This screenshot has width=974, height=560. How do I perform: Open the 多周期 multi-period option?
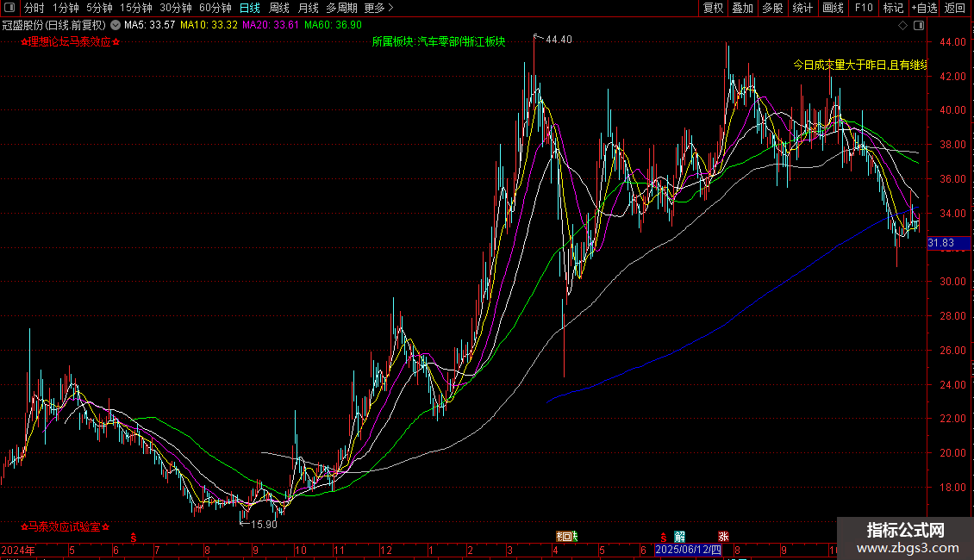(342, 9)
